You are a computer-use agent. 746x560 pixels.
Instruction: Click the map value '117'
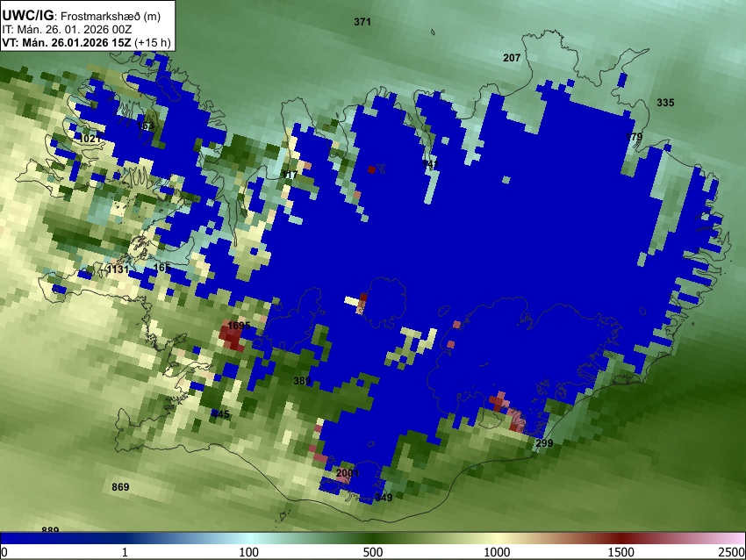pyautogui.click(x=290, y=175)
